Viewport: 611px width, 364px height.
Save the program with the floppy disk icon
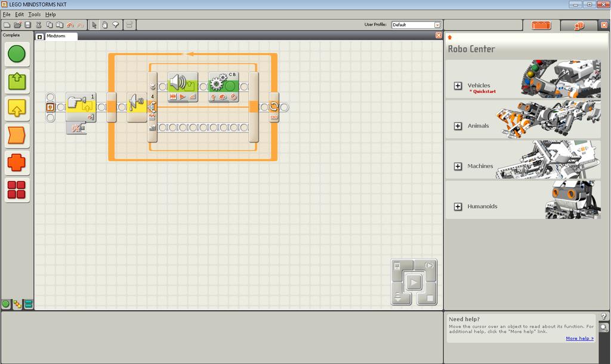click(27, 25)
